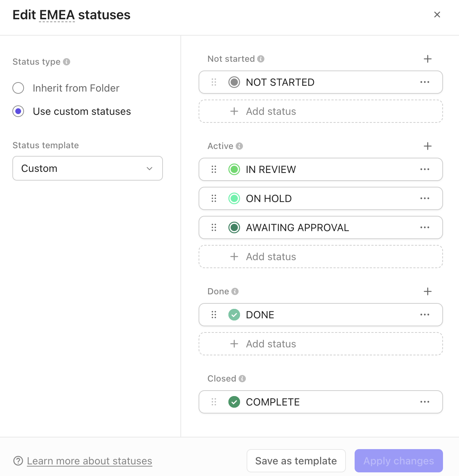459x476 pixels.
Task: Open the ON HOLD status options menu
Action: [425, 198]
